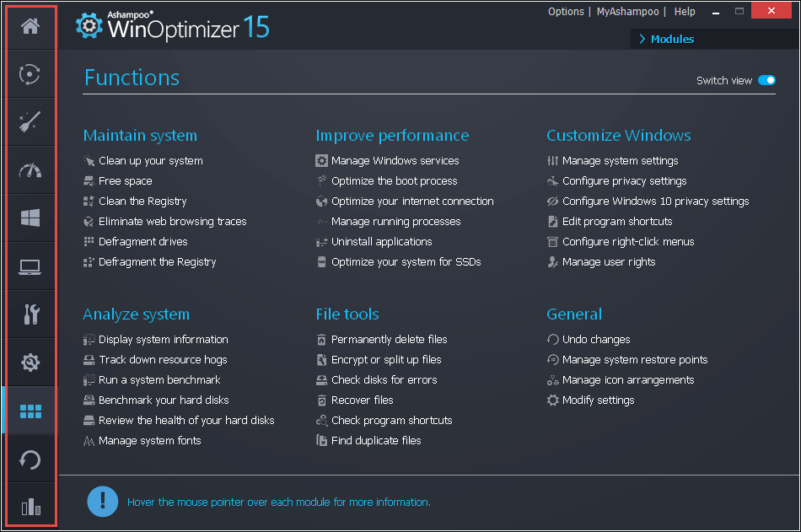
Task: Click icon beside Undo changes
Action: [x=553, y=339]
